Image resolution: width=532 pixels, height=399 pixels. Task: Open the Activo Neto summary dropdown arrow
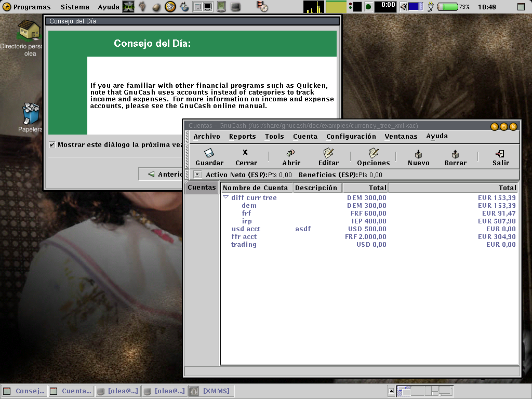[197, 175]
